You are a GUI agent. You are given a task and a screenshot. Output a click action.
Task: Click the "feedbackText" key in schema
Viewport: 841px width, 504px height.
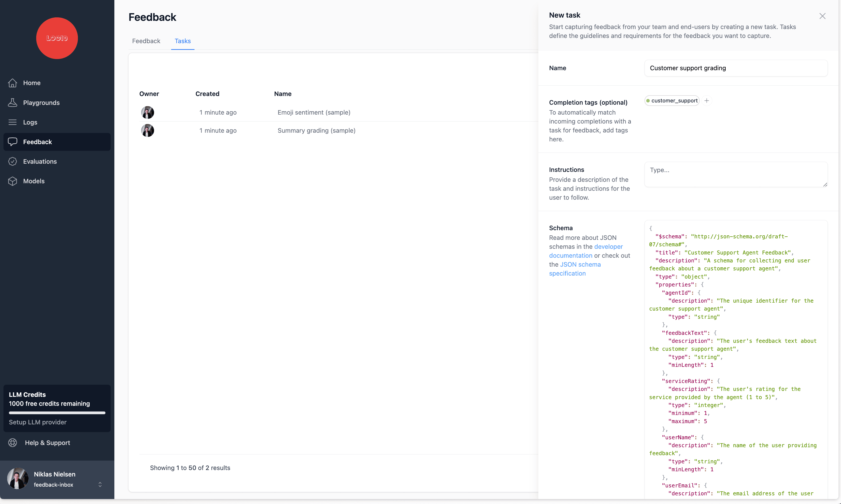684,333
